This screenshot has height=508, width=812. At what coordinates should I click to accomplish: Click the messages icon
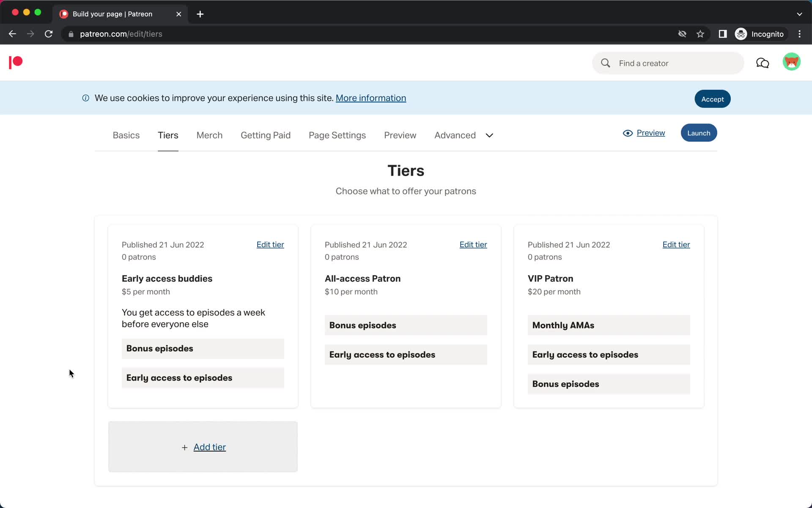(x=763, y=63)
